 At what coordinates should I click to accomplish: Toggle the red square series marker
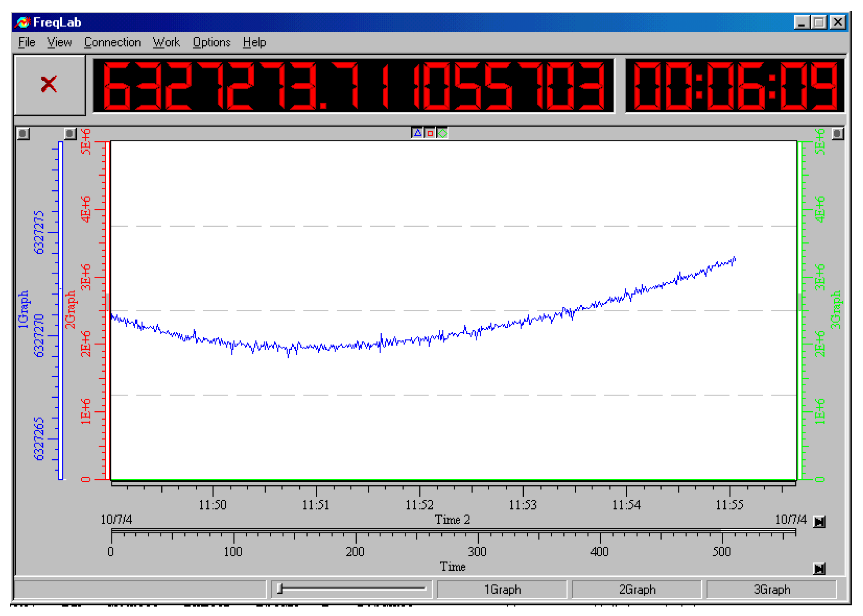(430, 133)
